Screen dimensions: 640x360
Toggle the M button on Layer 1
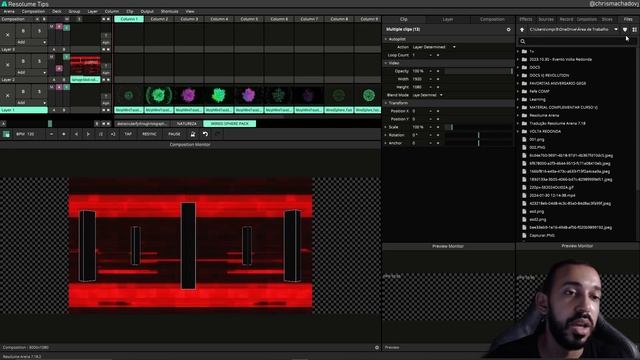tap(52, 87)
